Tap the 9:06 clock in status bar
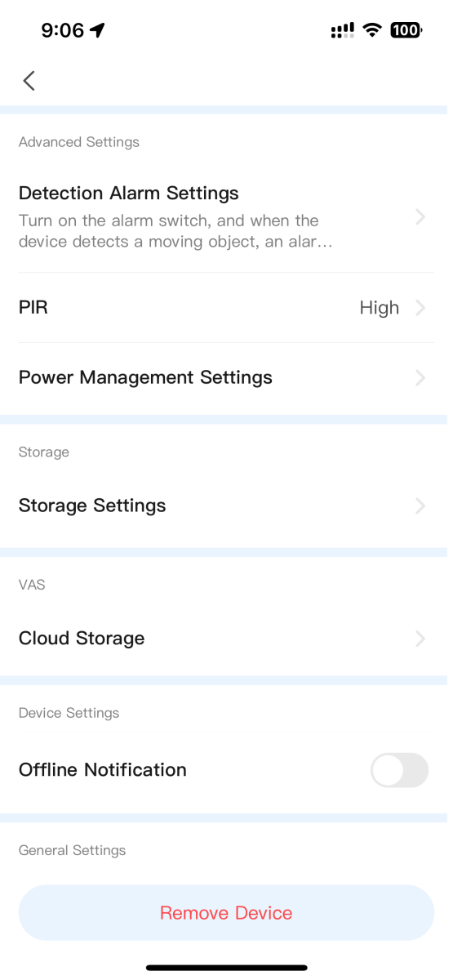453x980 pixels. point(63,30)
